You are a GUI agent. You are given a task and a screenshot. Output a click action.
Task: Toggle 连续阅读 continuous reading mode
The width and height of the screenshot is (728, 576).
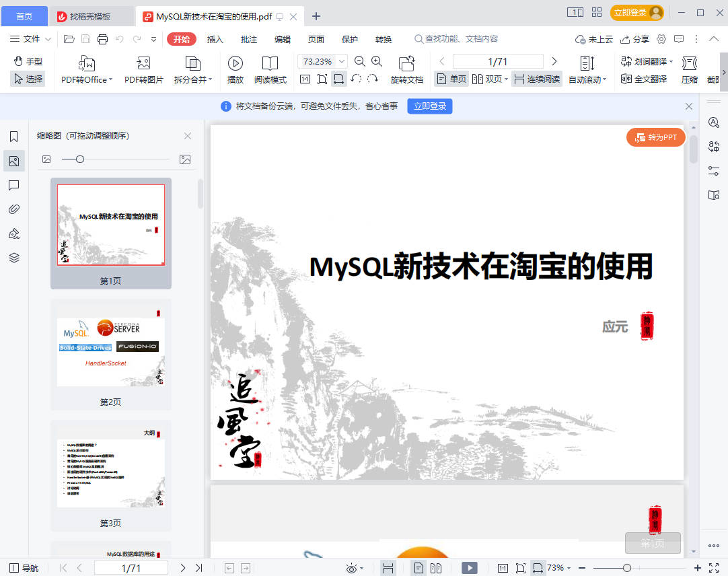pyautogui.click(x=536, y=79)
